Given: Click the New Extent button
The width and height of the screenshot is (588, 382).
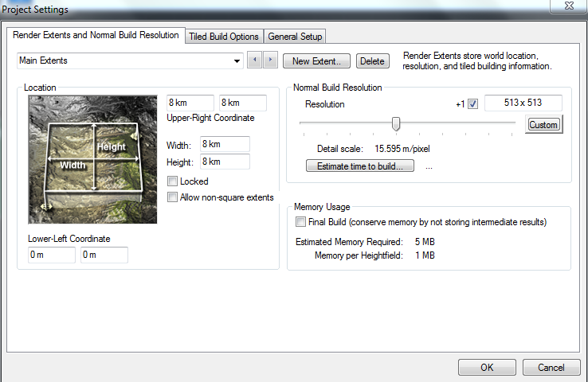Looking at the screenshot, I should (x=316, y=61).
